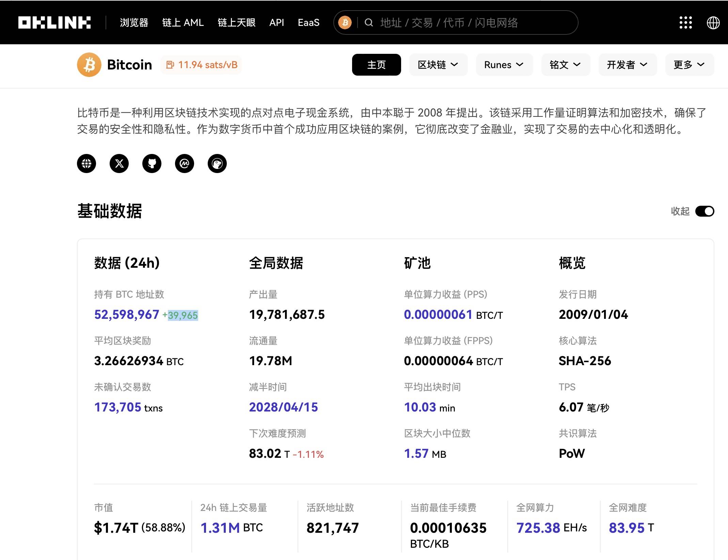Click the 52,598,967 BTC address count link
This screenshot has height=560, width=728.
point(126,315)
